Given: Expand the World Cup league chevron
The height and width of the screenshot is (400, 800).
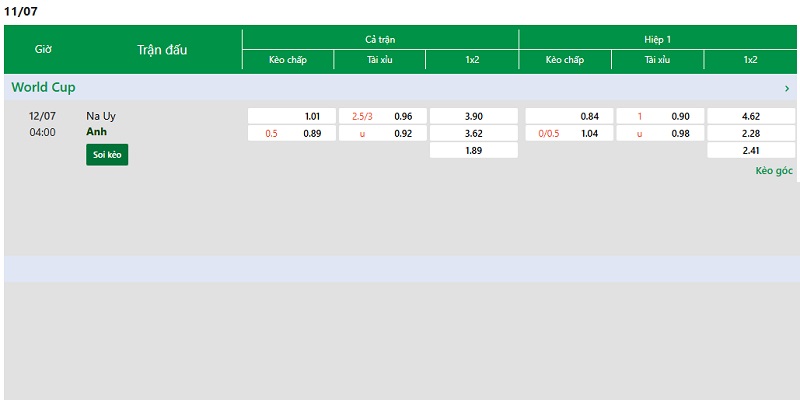Looking at the screenshot, I should pyautogui.click(x=787, y=88).
